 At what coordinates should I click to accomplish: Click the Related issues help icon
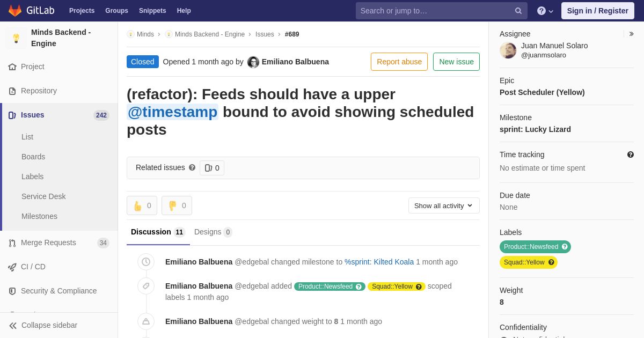tap(192, 167)
